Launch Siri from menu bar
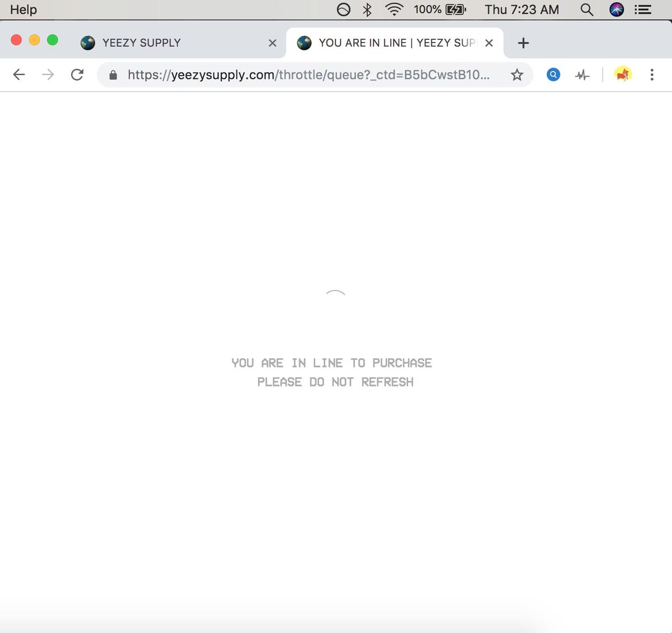 (617, 10)
